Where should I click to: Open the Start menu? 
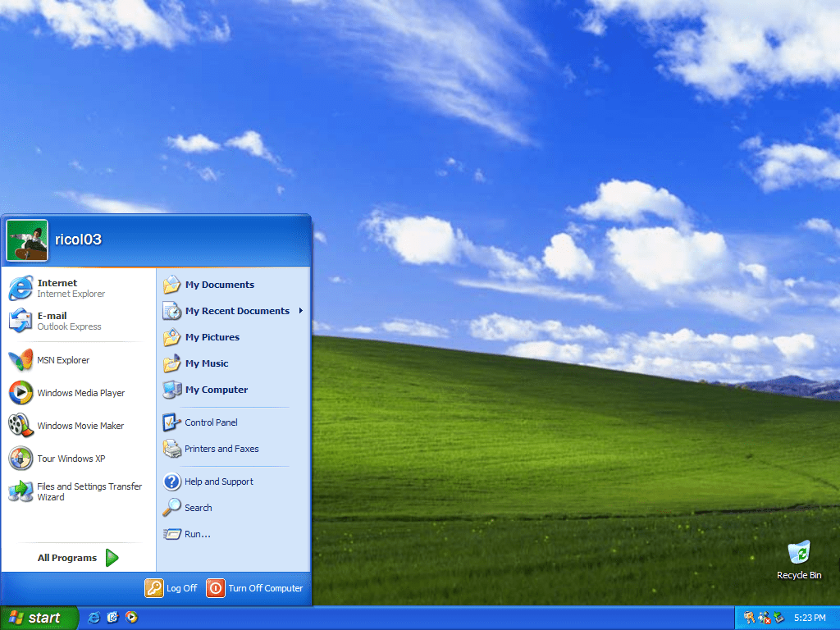(39, 618)
